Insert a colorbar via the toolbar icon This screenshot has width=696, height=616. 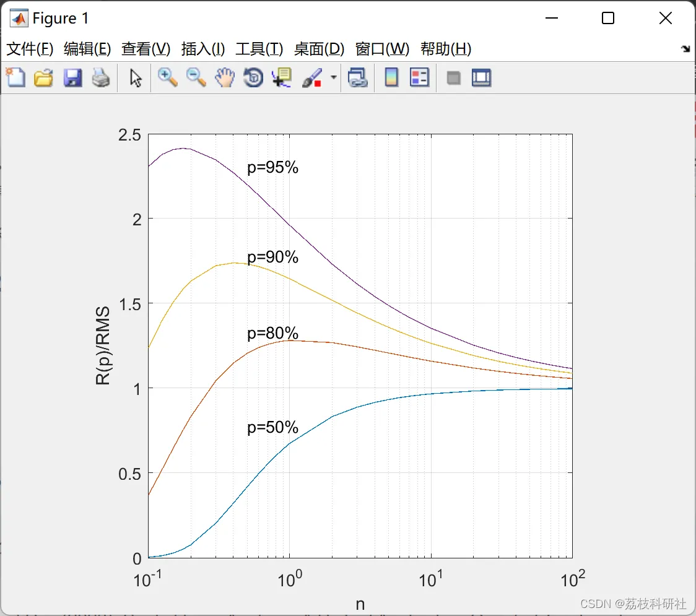pyautogui.click(x=391, y=77)
